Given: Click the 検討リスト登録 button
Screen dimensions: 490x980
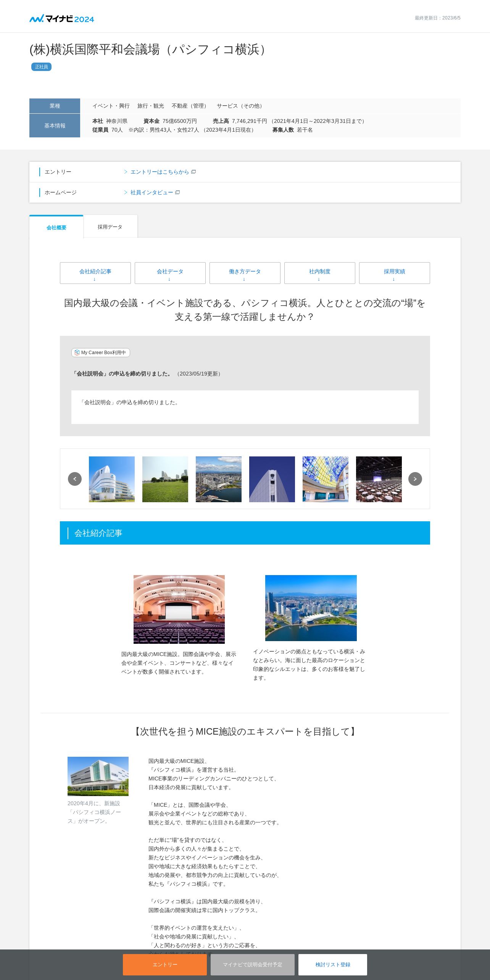Looking at the screenshot, I should coord(333,965).
